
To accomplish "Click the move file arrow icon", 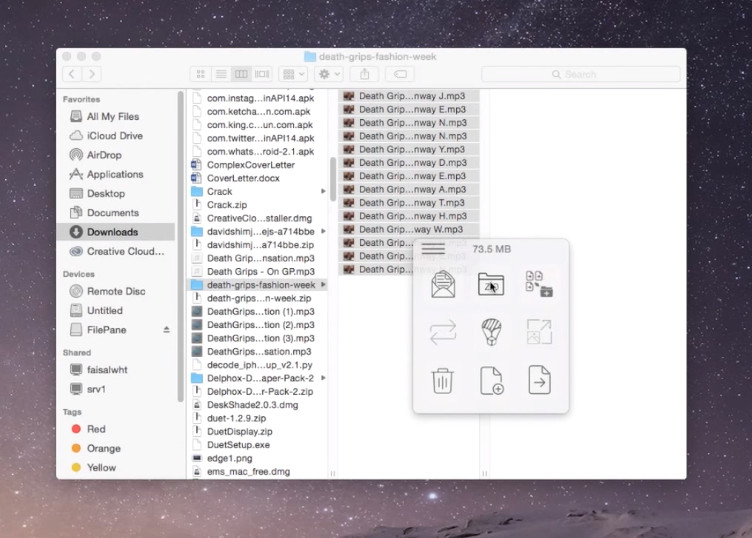I will coord(540,380).
